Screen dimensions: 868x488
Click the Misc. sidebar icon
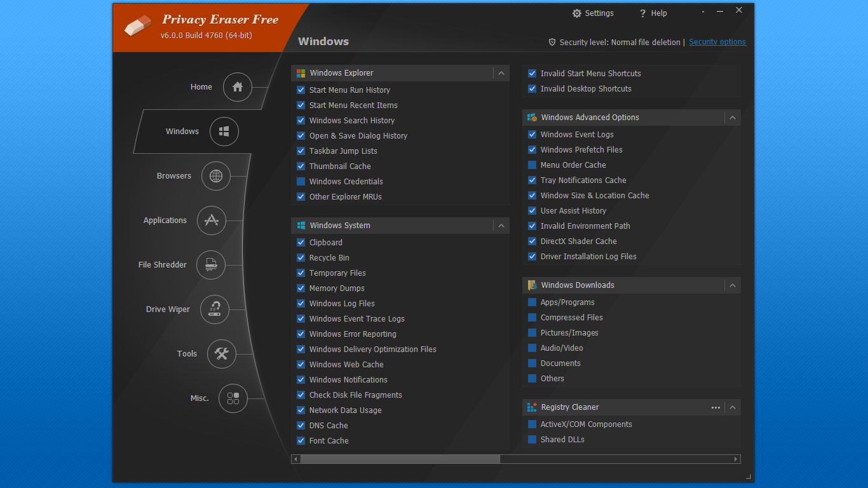pos(233,398)
